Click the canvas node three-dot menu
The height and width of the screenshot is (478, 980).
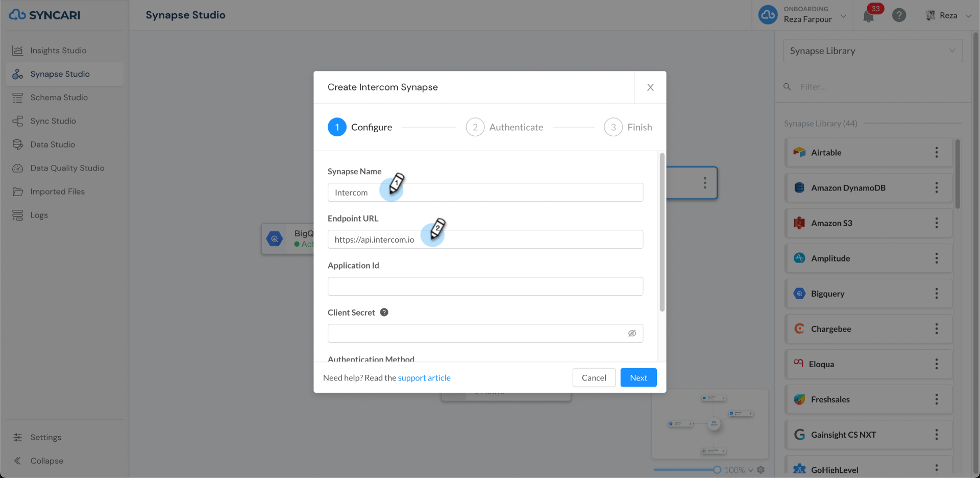point(705,183)
